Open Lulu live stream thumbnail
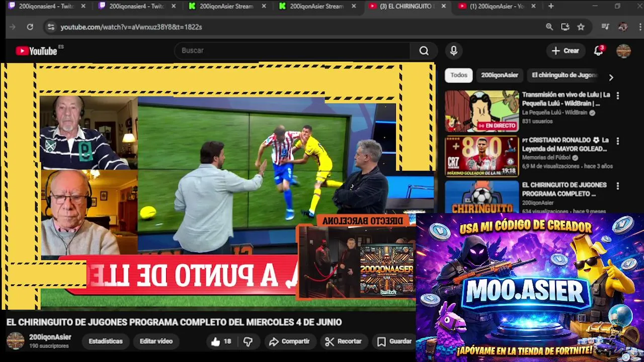This screenshot has width=644, height=362. (x=481, y=111)
